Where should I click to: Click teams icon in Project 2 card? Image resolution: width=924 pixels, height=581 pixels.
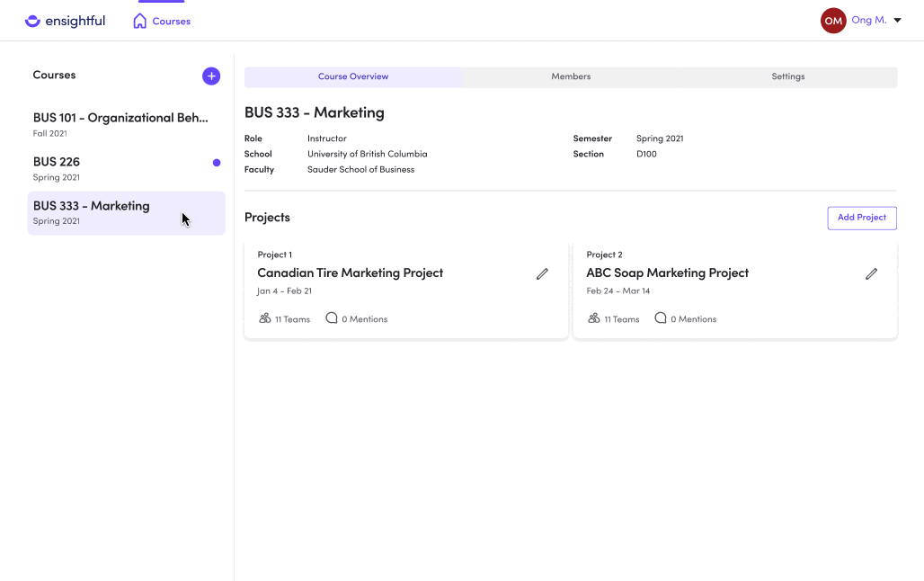pyautogui.click(x=593, y=318)
